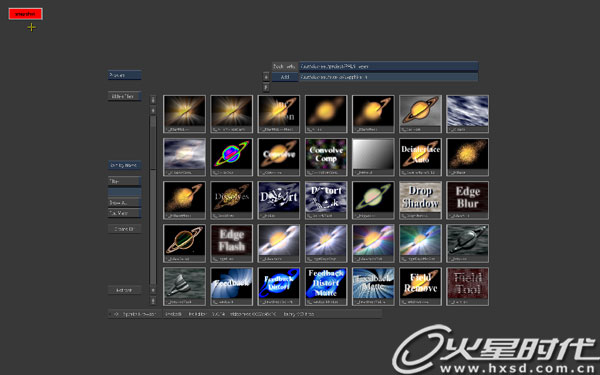Screen dimensions: 600x375
Task: Click the red button at top-left corner
Action: pos(26,14)
